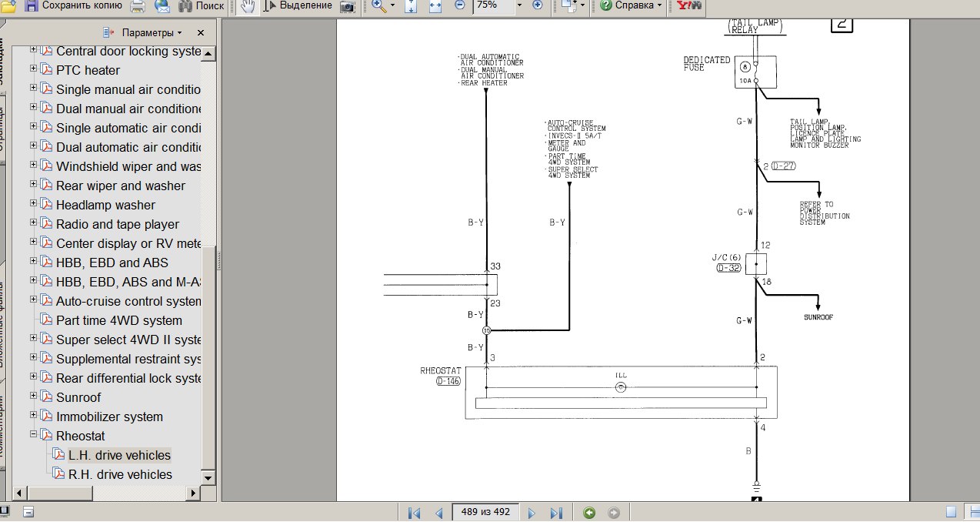This screenshot has width=980, height=522.
Task: Click the fit page width icon
Action: click(435, 5)
